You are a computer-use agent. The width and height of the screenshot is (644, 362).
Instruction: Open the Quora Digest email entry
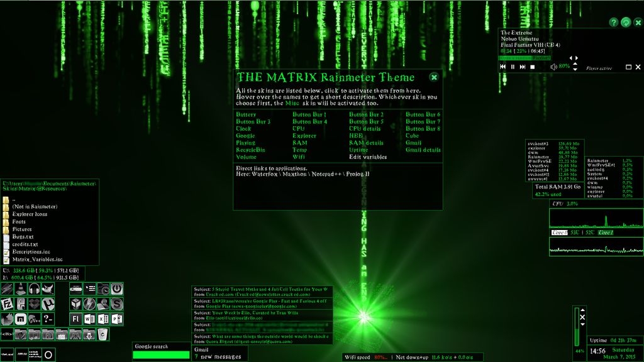(262, 339)
